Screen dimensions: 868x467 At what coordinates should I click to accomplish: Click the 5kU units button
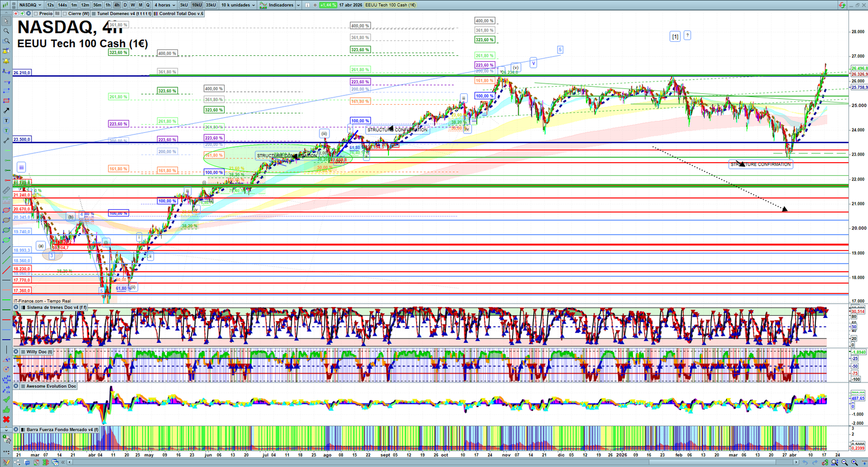click(184, 5)
